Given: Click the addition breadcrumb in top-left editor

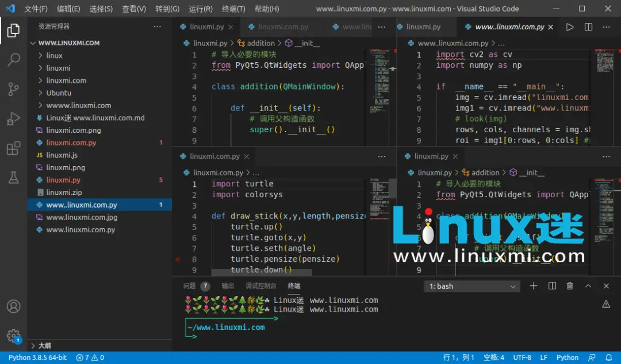Looking at the screenshot, I should coord(256,43).
